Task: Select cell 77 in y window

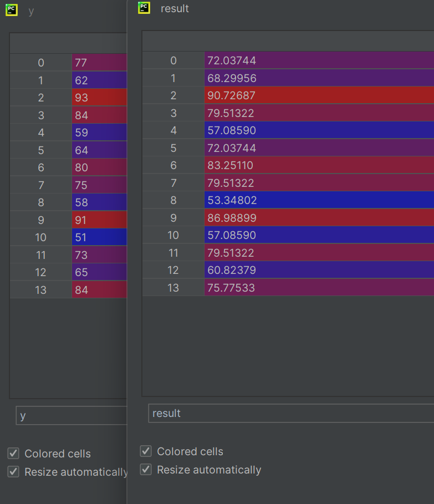Action: click(100, 62)
